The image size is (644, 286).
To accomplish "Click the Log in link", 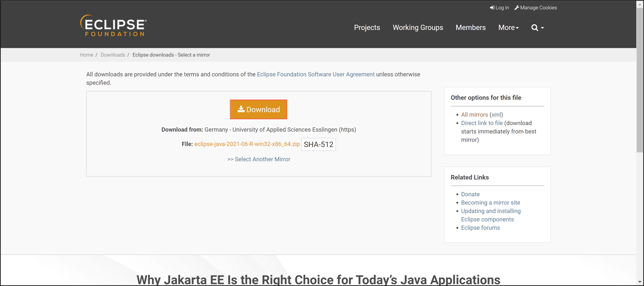I will click(499, 8).
